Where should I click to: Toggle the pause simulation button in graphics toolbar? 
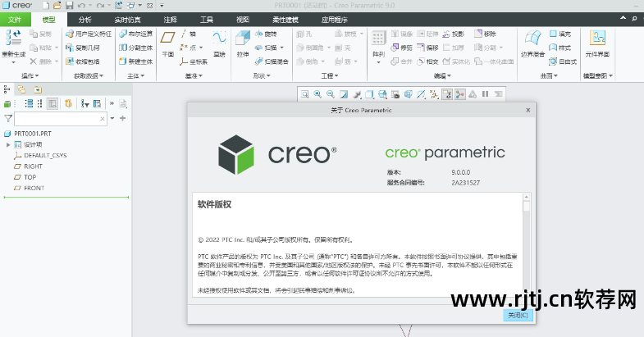486,94
